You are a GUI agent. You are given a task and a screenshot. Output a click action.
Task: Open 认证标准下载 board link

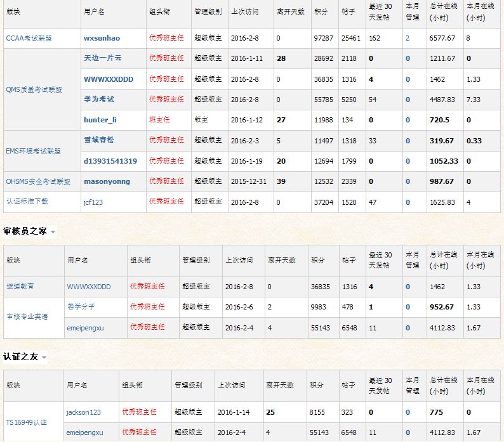[27, 202]
